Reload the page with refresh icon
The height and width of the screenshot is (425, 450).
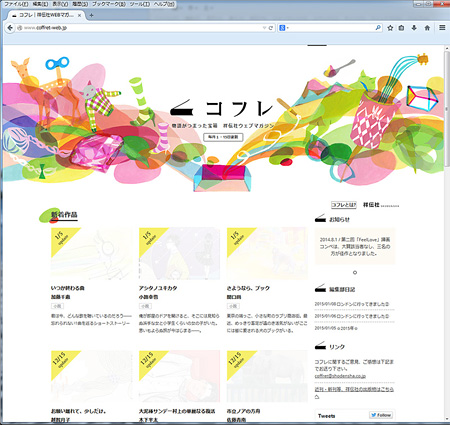click(x=271, y=28)
